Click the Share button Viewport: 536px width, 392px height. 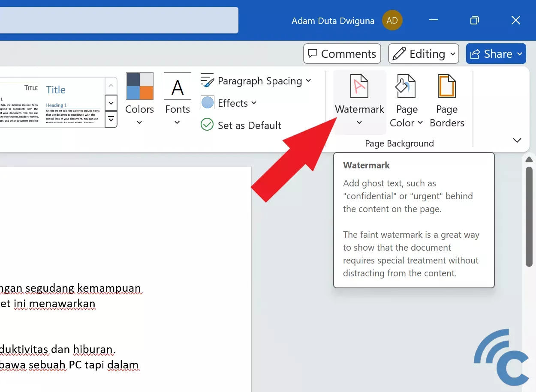coord(496,54)
